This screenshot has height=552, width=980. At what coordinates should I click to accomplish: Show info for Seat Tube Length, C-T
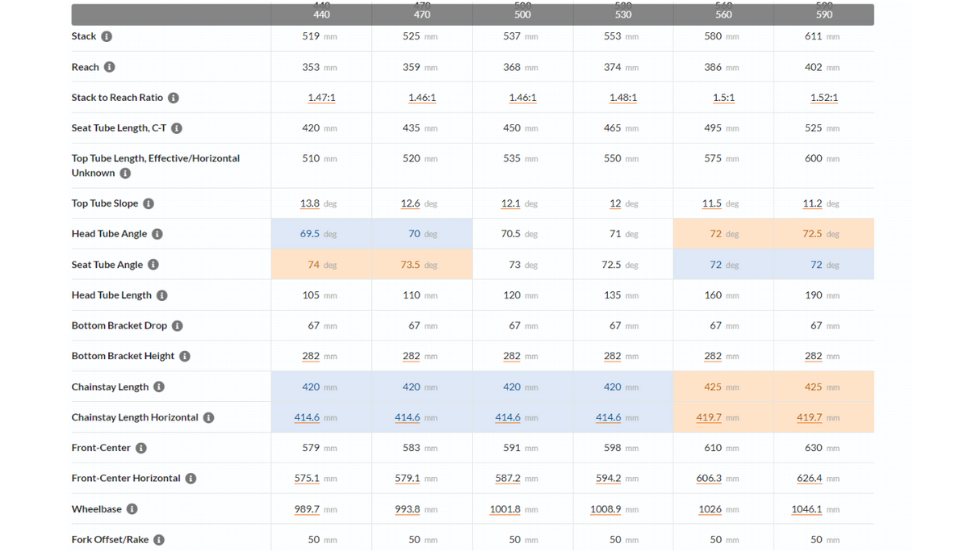[x=177, y=128]
